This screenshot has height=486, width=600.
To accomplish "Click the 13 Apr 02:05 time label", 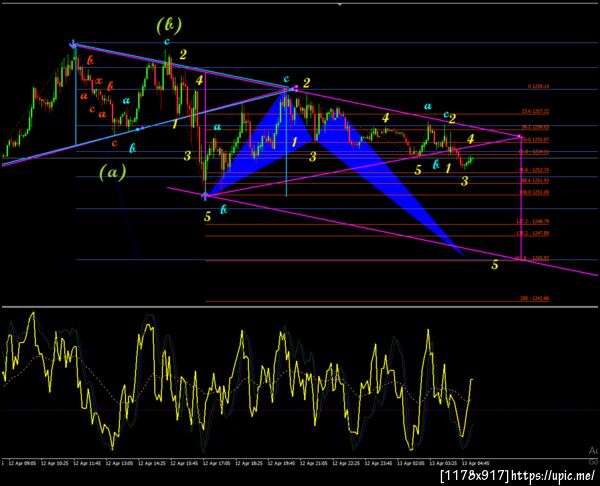I will pos(411,463).
